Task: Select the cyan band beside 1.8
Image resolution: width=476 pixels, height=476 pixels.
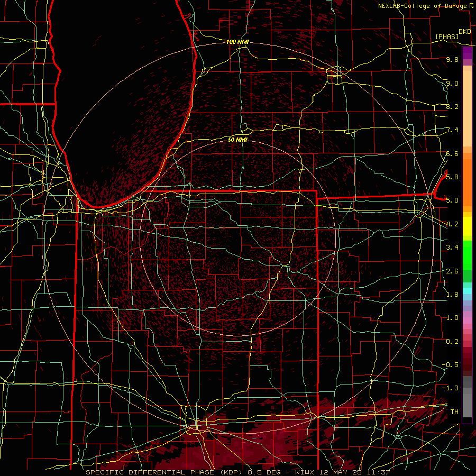Action: pos(467,291)
